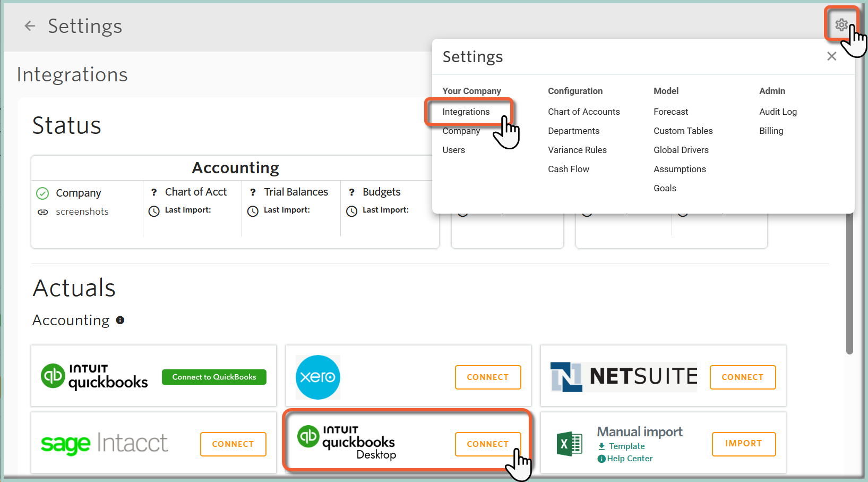Screen dimensions: 868x482
Task: Click the clock icon under Chart of Acct
Action: click(154, 211)
